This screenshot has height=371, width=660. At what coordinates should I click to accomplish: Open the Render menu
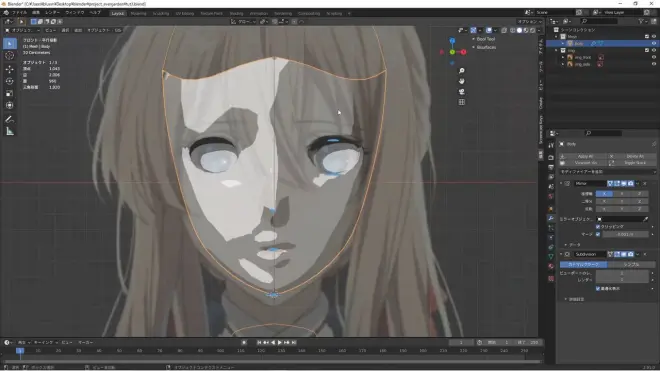pyautogui.click(x=52, y=13)
